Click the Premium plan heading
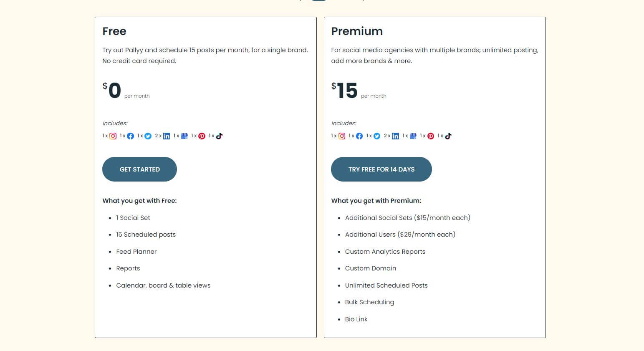This screenshot has width=644, height=351. pos(357,31)
